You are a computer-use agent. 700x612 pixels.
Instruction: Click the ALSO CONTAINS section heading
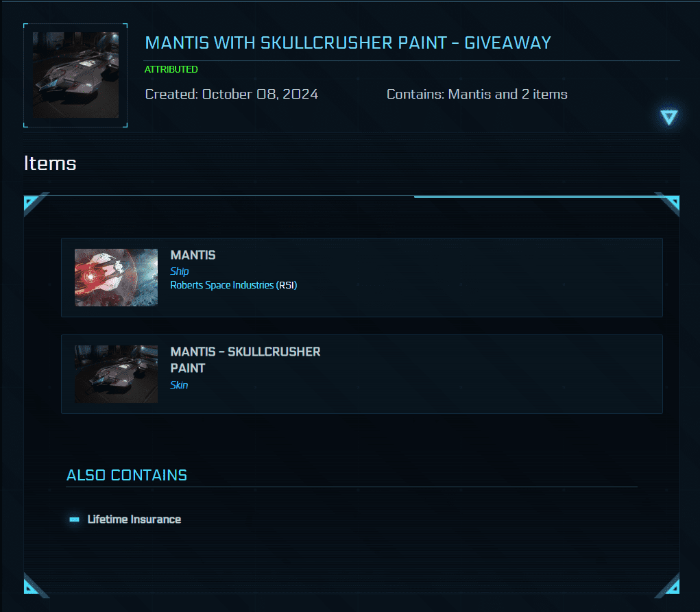click(x=127, y=475)
